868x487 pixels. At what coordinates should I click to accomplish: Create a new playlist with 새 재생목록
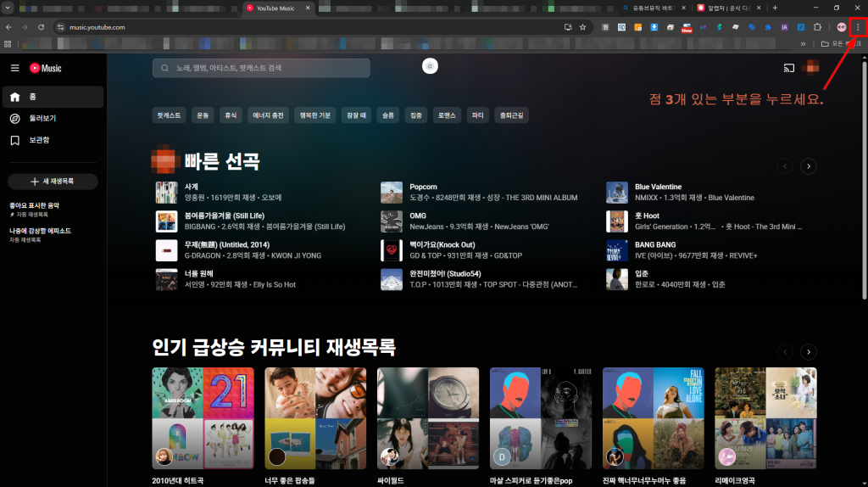53,182
